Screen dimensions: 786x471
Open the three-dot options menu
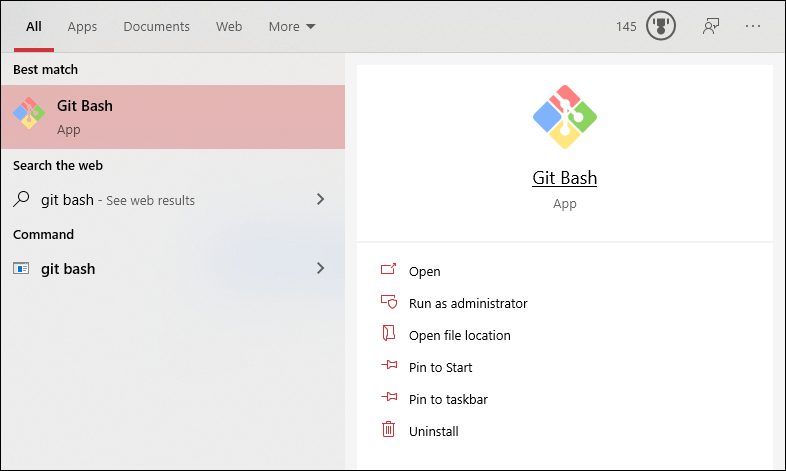[x=752, y=26]
